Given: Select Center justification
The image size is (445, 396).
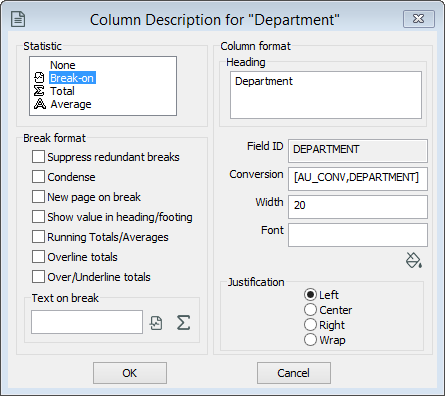Looking at the screenshot, I should click(310, 310).
